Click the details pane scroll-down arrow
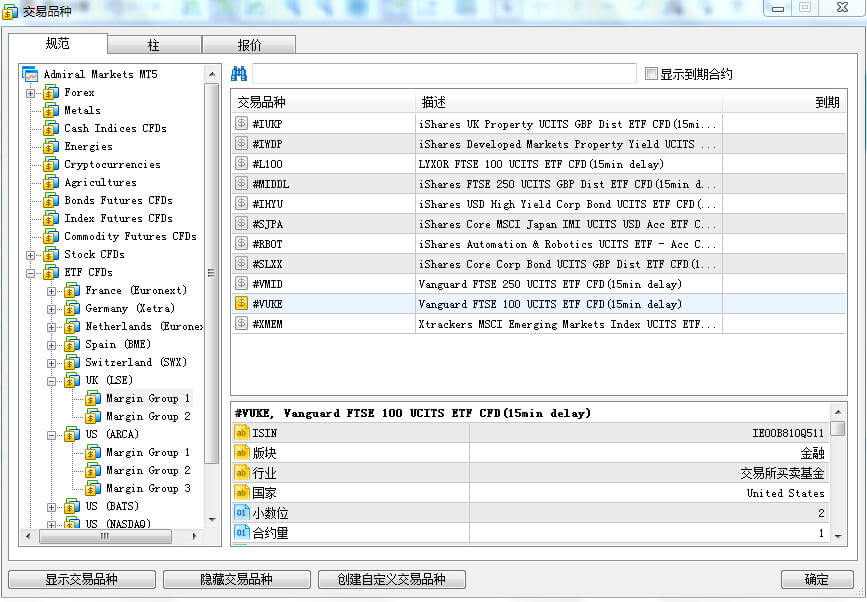This screenshot has width=867, height=602. (x=838, y=536)
